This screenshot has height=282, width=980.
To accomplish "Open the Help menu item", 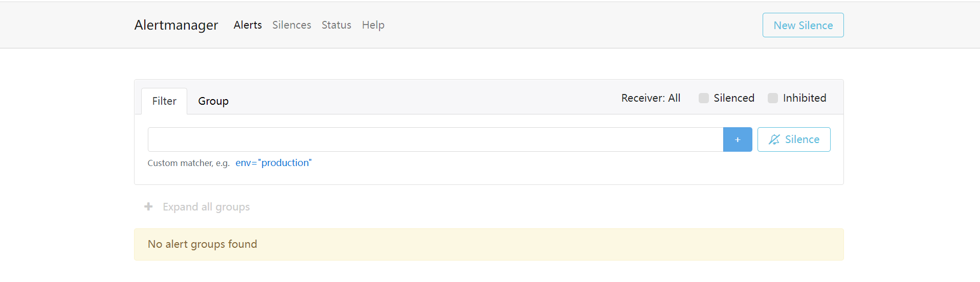I will tap(373, 25).
